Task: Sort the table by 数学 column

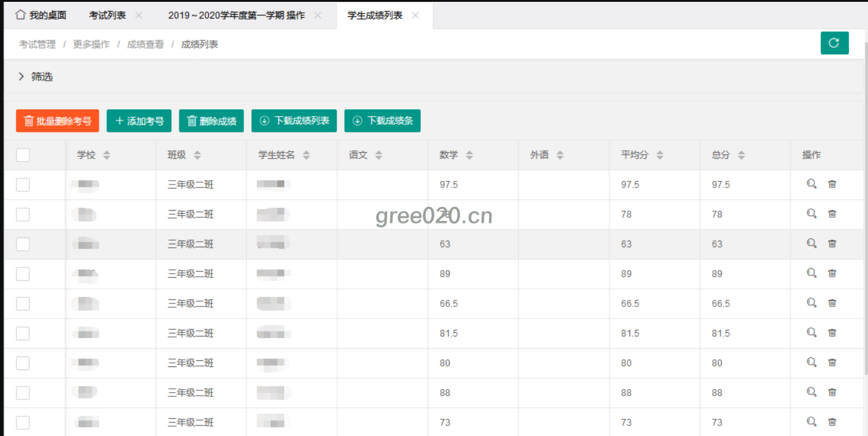Action: pos(469,155)
